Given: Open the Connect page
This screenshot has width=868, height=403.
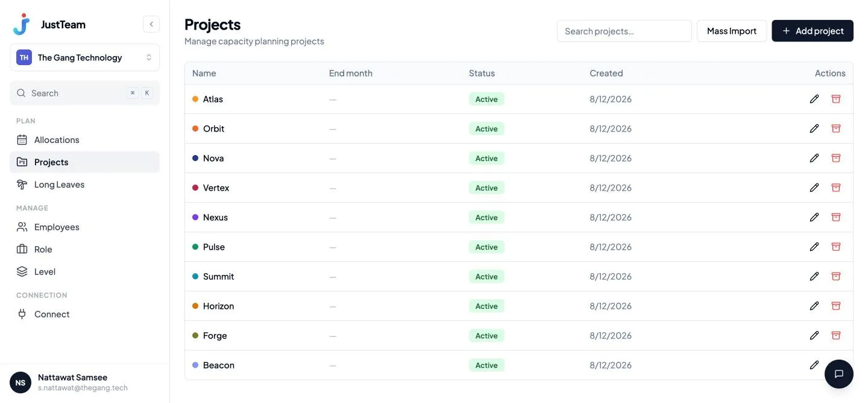Looking at the screenshot, I should coord(85,314).
